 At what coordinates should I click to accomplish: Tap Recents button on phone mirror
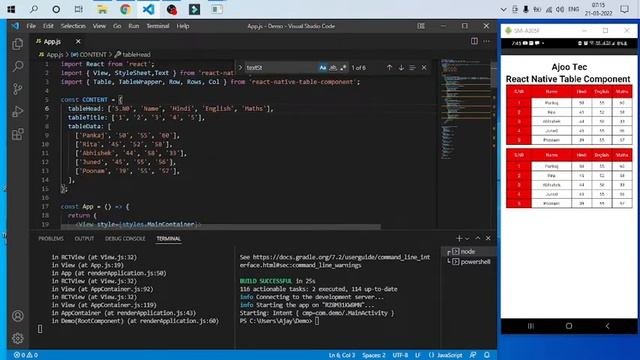[531, 326]
